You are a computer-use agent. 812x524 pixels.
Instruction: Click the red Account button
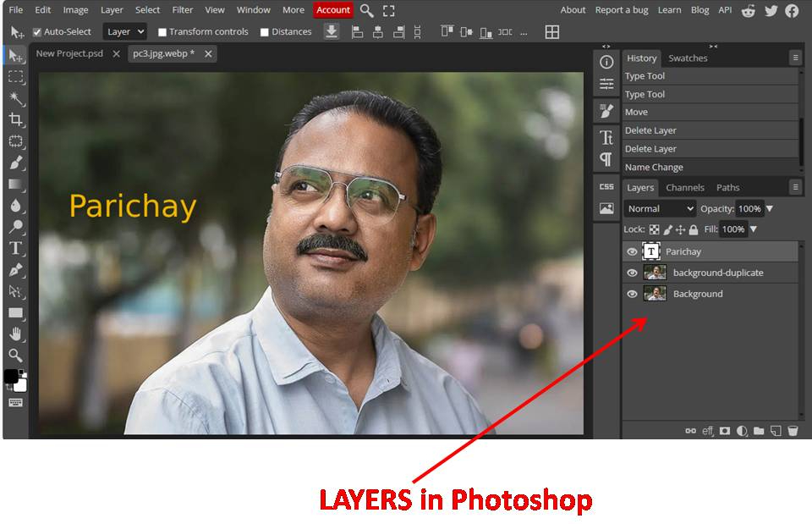(x=333, y=10)
